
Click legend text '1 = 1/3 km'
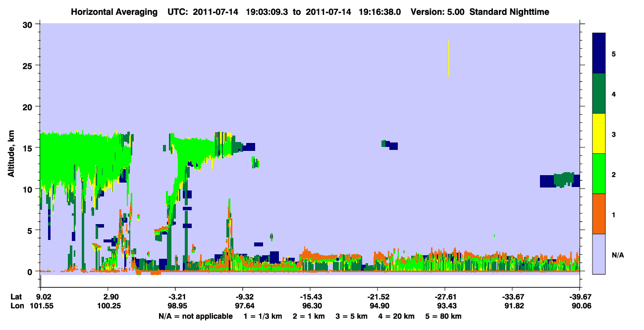(264, 316)
